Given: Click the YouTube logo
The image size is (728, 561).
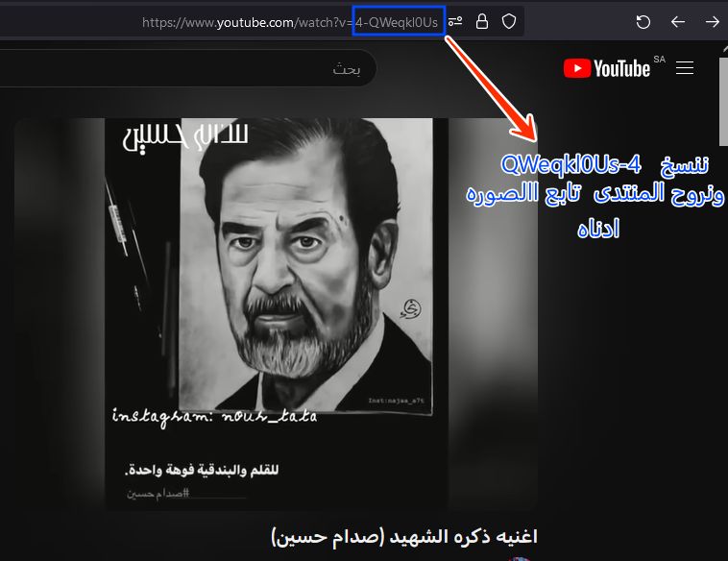Looking at the screenshot, I should pyautogui.click(x=607, y=68).
